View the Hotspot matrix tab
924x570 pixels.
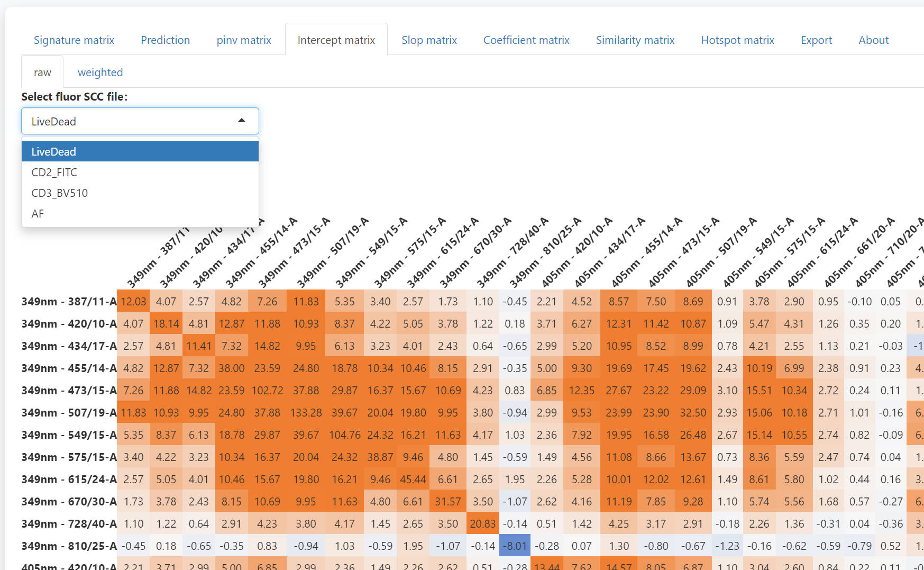737,40
